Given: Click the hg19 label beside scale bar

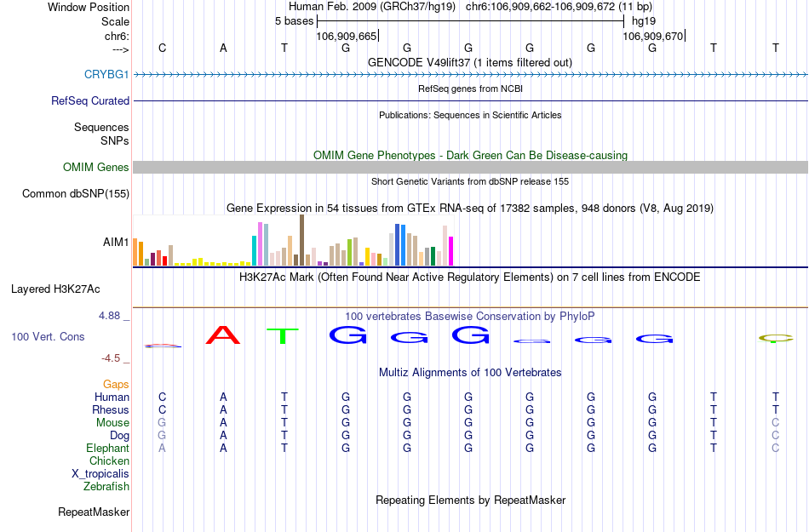Looking at the screenshot, I should (644, 21).
